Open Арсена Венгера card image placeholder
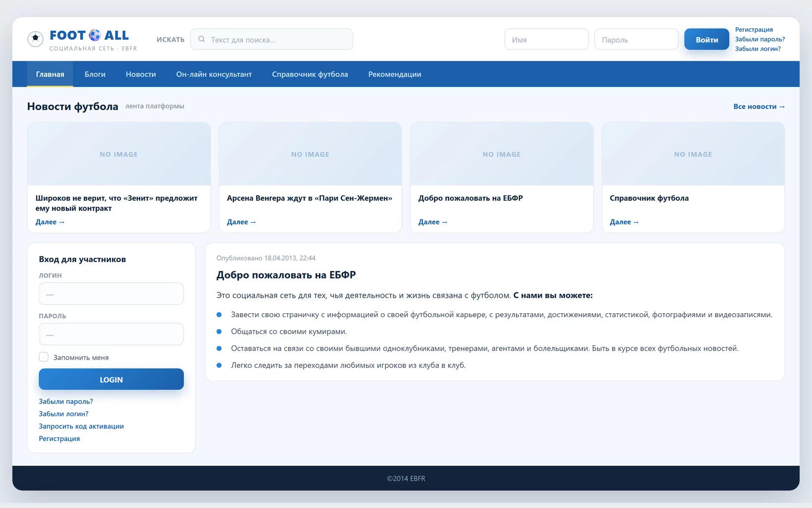The image size is (812, 508). click(310, 154)
